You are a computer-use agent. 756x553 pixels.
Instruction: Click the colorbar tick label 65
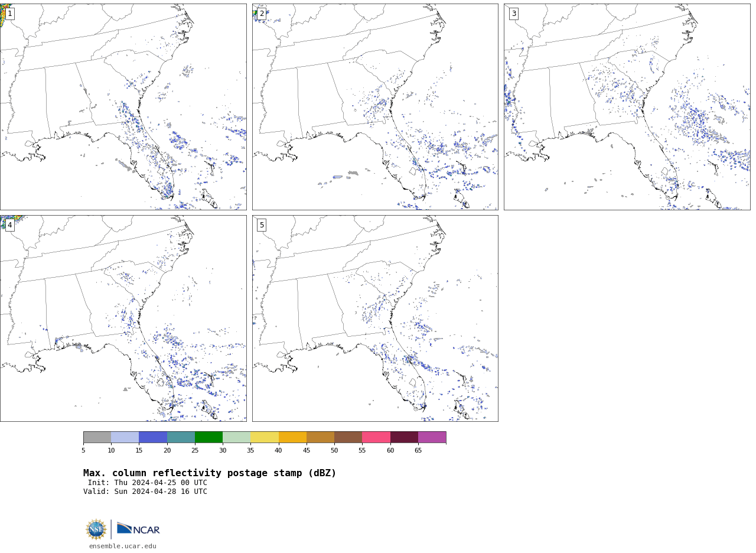click(418, 451)
